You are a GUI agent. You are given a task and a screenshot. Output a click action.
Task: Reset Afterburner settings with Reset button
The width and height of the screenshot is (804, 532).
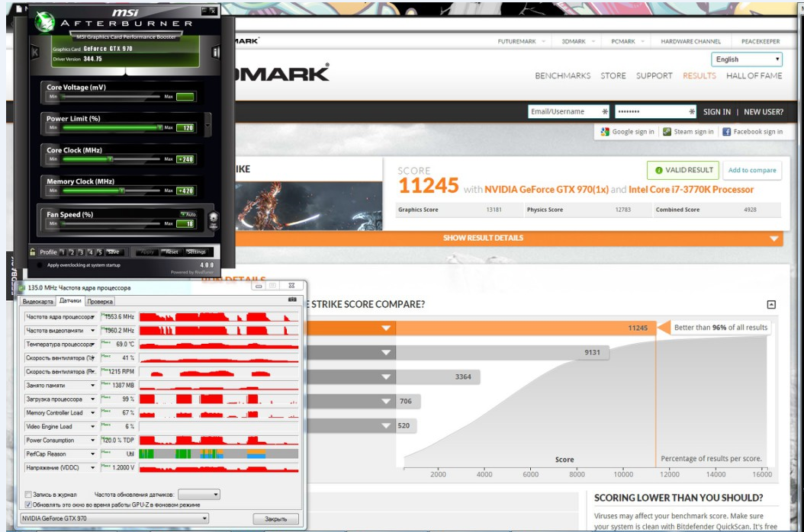tap(172, 252)
